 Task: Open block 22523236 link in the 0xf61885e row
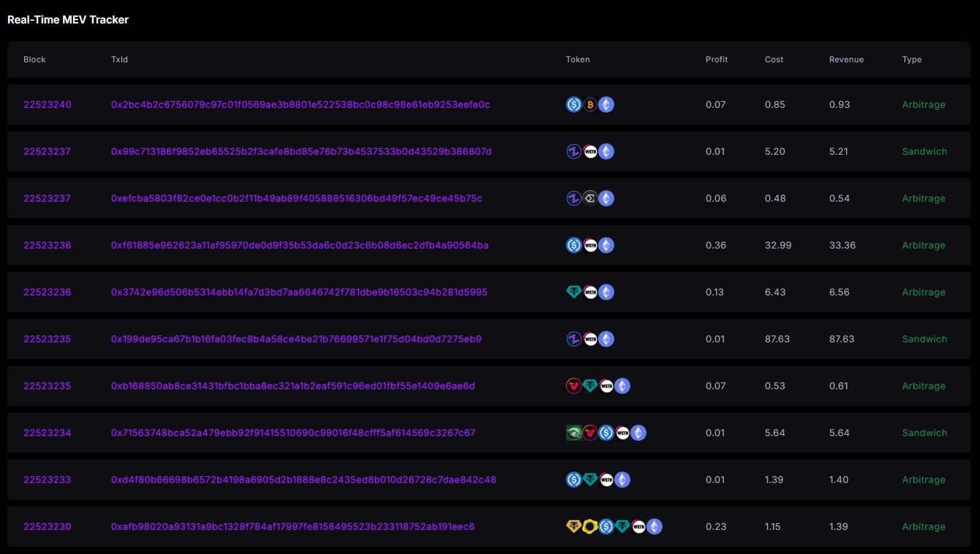tap(48, 245)
